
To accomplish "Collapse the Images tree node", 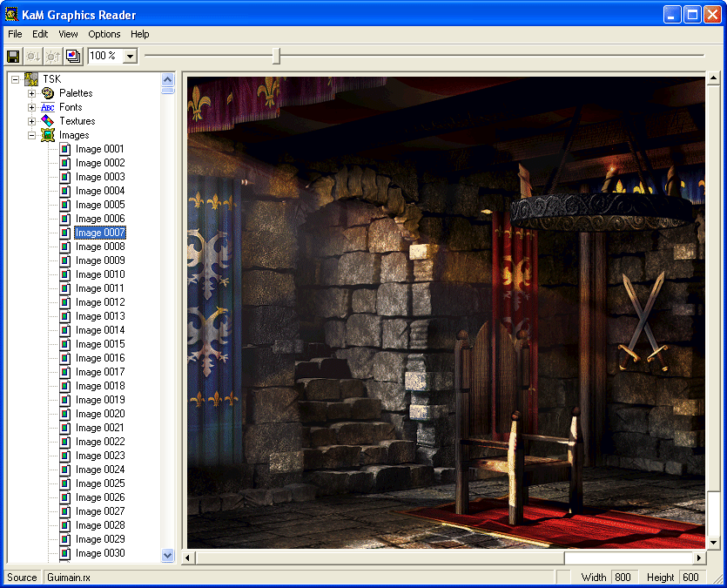I will [x=32, y=135].
